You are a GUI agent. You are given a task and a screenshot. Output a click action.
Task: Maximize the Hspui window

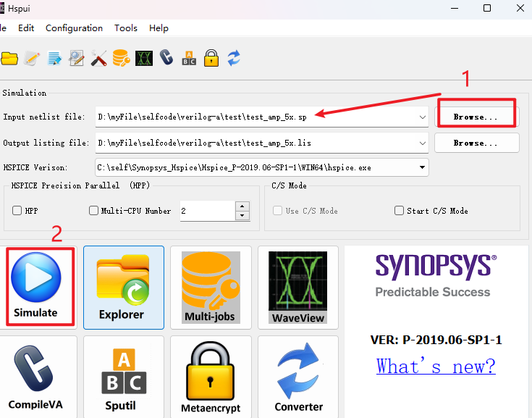[487, 8]
